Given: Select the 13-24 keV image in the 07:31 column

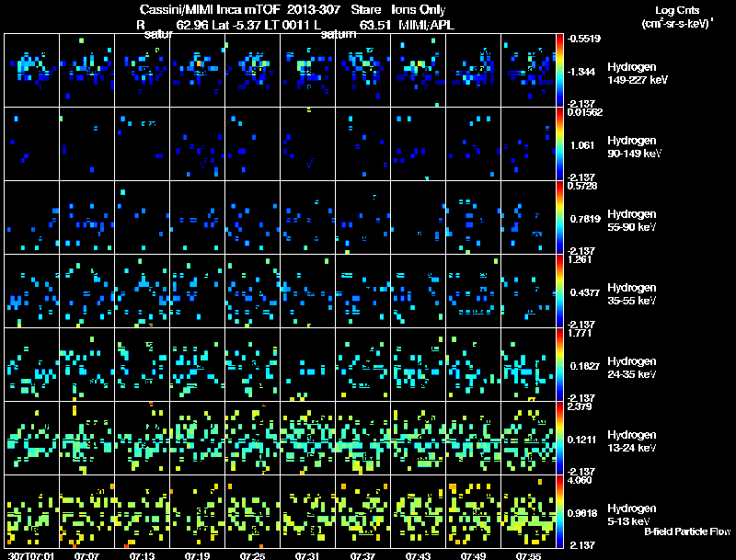Looking at the screenshot, I should (x=307, y=438).
